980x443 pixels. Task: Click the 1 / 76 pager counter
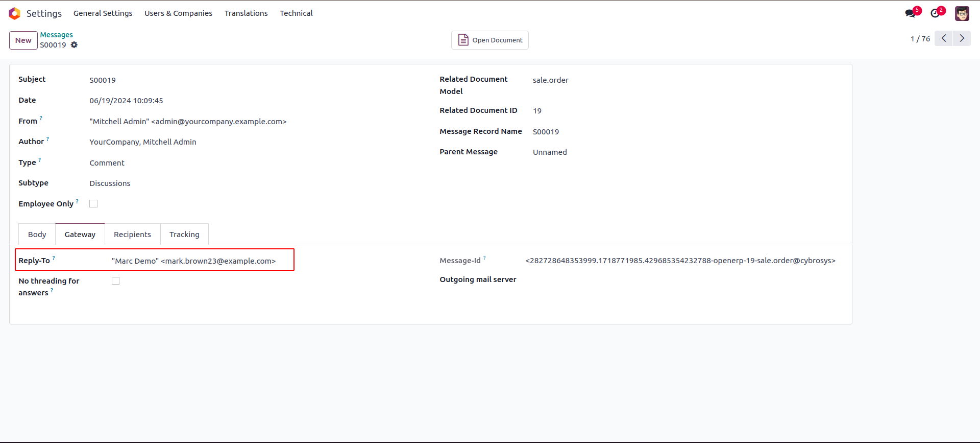pyautogui.click(x=920, y=39)
